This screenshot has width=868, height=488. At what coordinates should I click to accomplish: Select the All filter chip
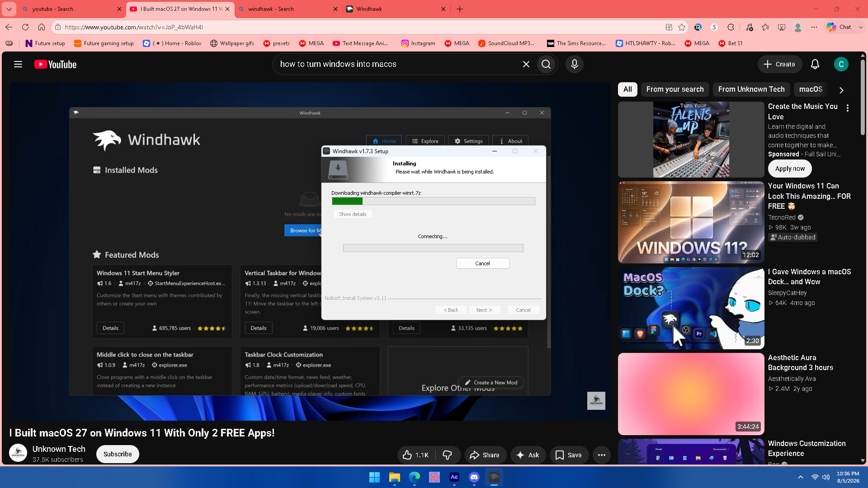coord(627,89)
